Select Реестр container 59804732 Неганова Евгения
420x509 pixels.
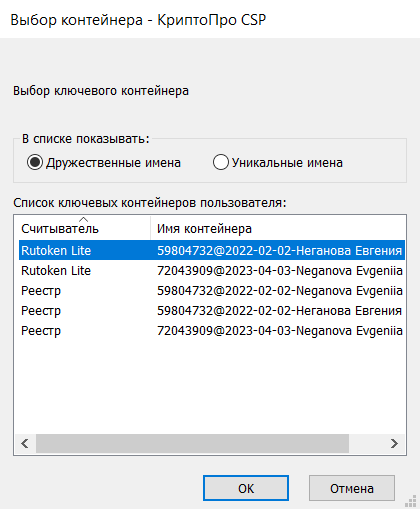point(212,310)
